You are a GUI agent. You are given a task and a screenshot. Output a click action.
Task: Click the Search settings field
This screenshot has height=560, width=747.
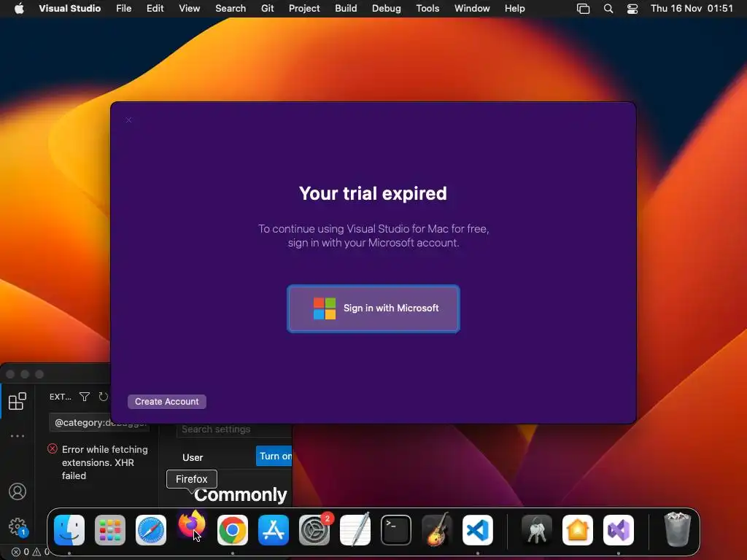[234, 429]
